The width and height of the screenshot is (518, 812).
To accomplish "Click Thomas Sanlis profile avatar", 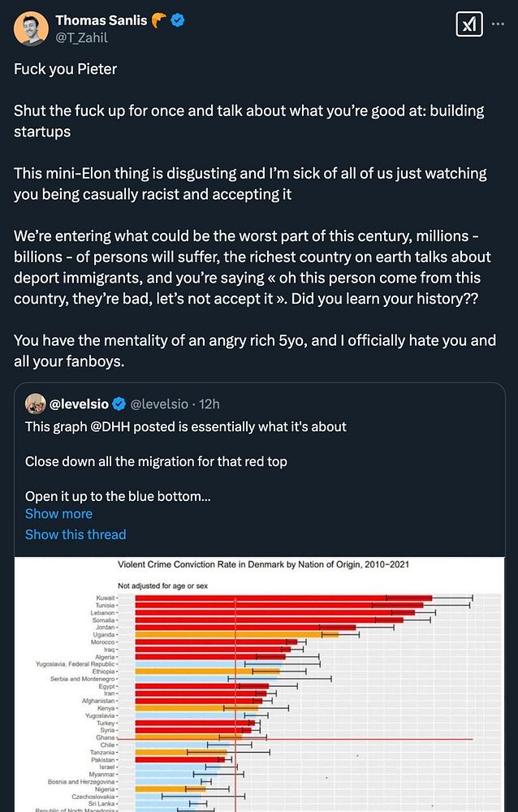I will (x=31, y=28).
